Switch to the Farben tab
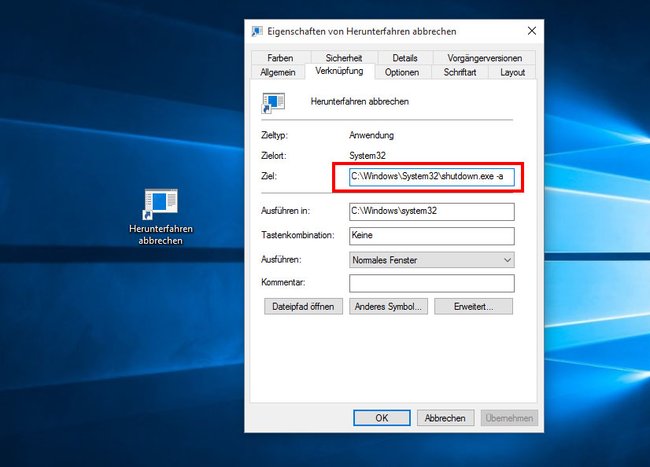This screenshot has width=650, height=467. pos(280,58)
